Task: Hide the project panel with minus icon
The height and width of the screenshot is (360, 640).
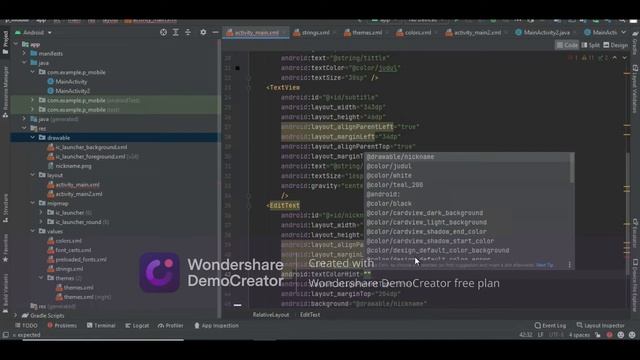Action: pos(215,32)
